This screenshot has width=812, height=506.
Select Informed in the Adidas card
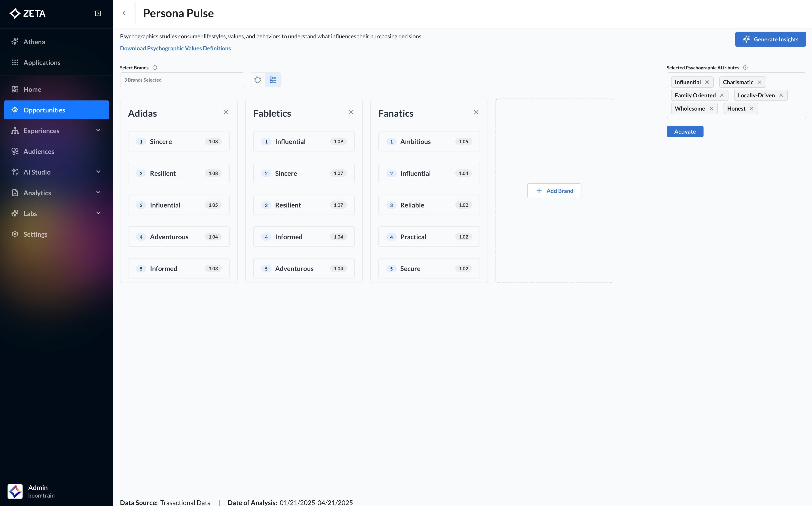179,269
